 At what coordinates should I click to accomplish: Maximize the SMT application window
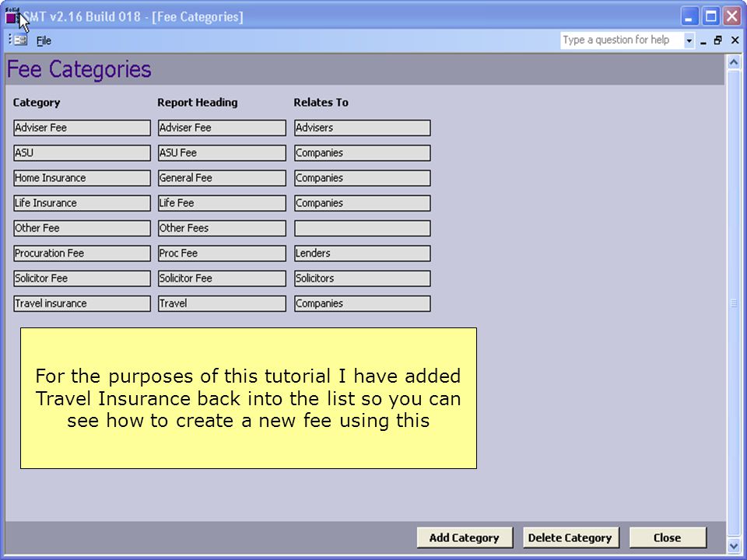pos(710,16)
